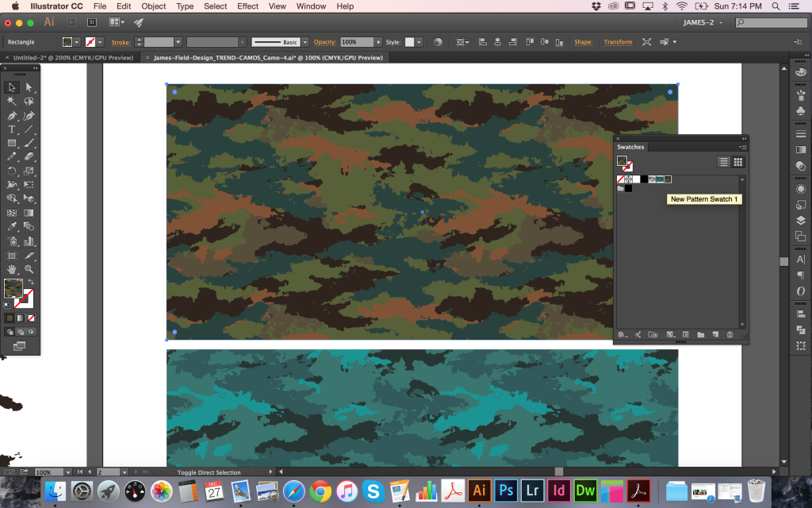Choose the Lasso tool
This screenshot has width=812, height=508.
click(x=29, y=102)
